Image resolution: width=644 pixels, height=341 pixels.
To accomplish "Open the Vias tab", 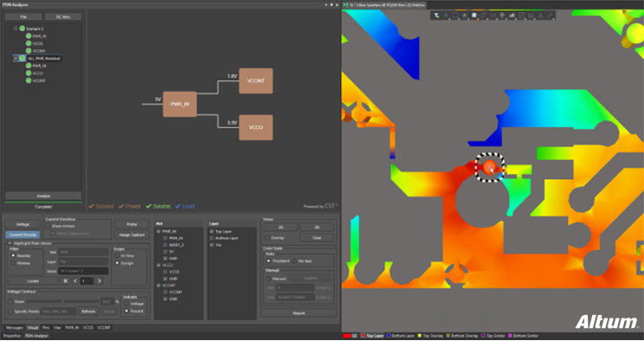I will tap(57, 328).
